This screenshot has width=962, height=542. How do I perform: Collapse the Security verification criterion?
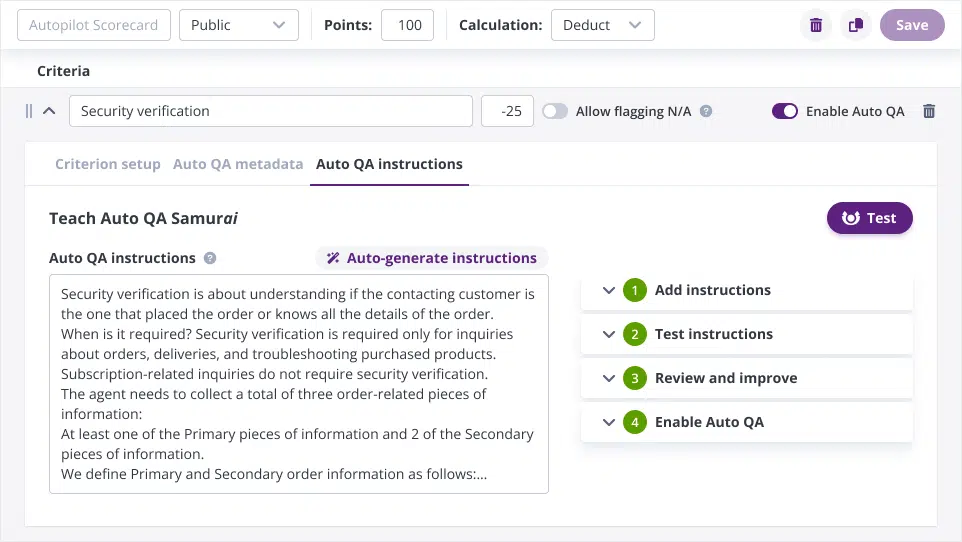pos(49,112)
